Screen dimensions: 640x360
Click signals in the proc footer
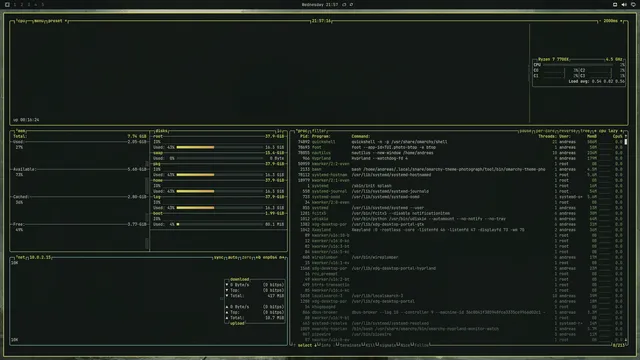click(388, 346)
